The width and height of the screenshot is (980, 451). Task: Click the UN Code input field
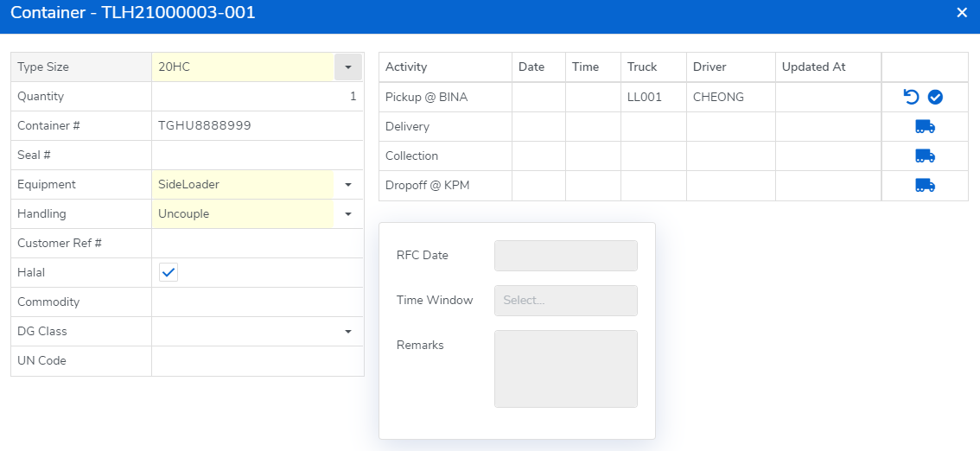coord(257,361)
